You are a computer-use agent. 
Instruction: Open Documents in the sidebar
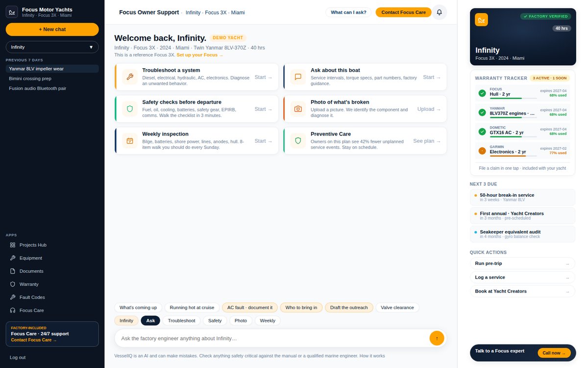tap(52, 271)
